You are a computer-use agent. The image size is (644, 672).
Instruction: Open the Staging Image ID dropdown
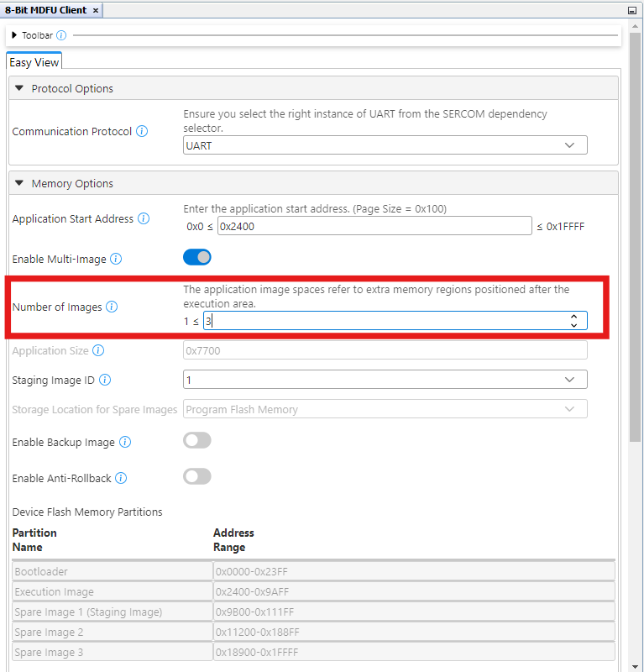pyautogui.click(x=385, y=380)
